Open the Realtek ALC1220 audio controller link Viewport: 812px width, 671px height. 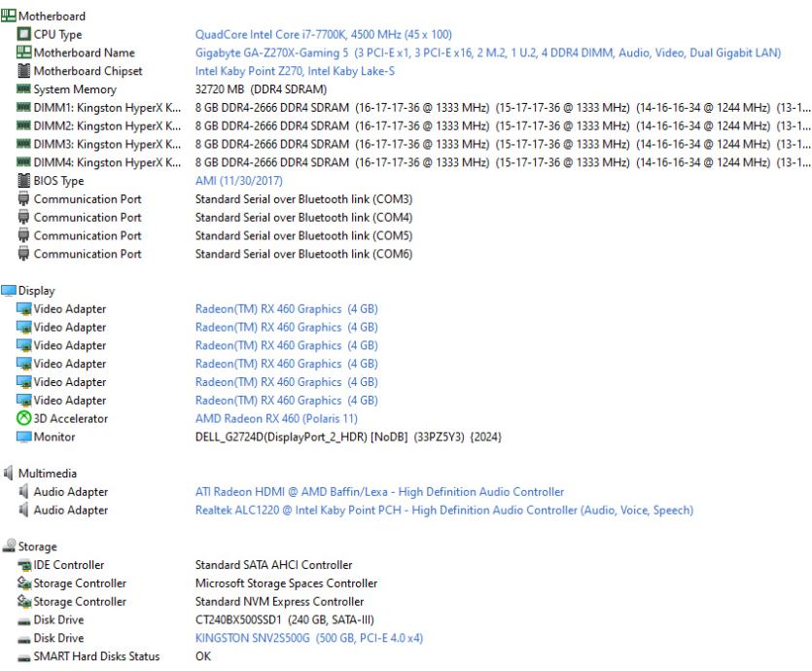[x=443, y=510]
